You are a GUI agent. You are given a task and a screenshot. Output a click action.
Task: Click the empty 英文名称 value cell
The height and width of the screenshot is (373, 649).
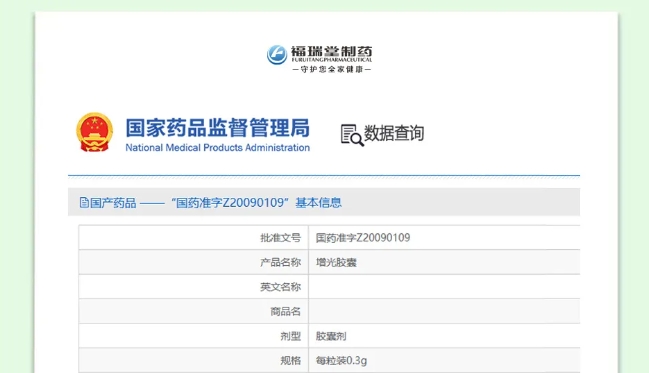coord(444,286)
